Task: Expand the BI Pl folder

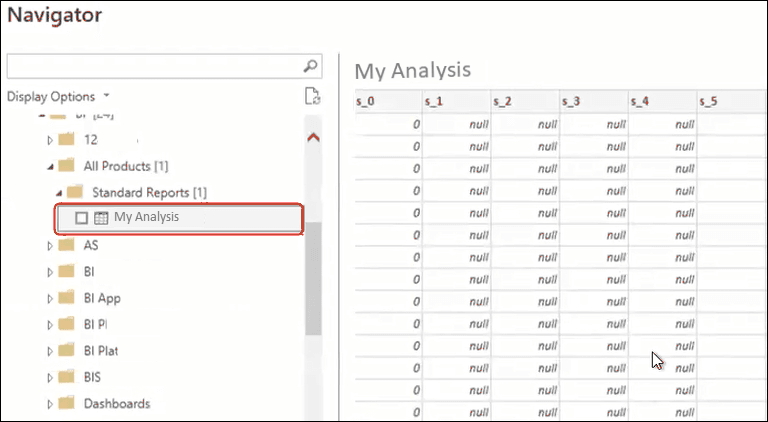Action: 50,325
